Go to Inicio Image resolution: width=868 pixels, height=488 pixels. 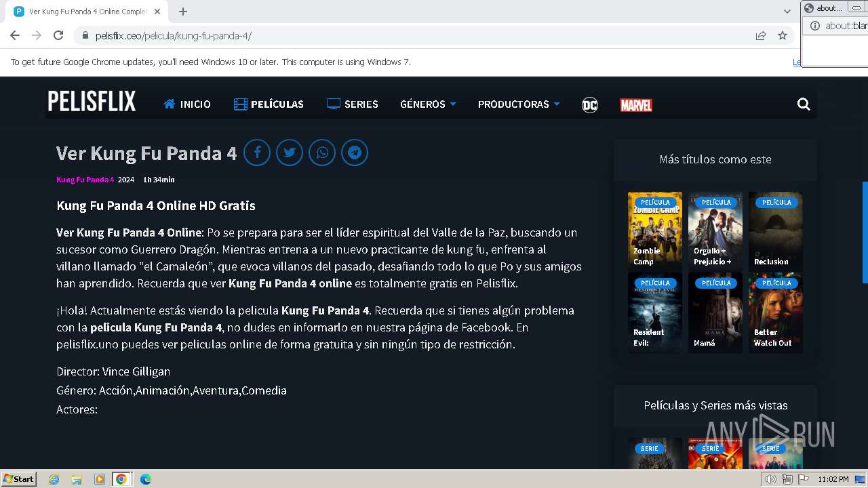click(187, 104)
